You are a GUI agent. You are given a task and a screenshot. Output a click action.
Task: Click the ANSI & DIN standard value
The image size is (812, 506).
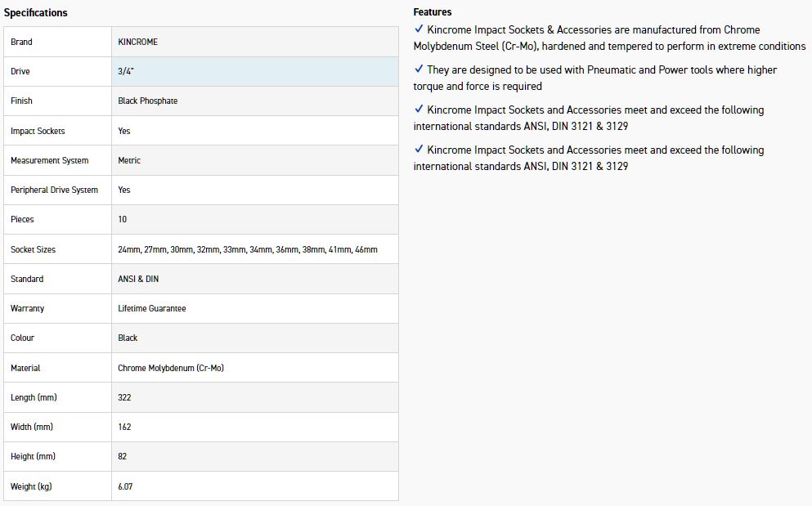pos(138,279)
